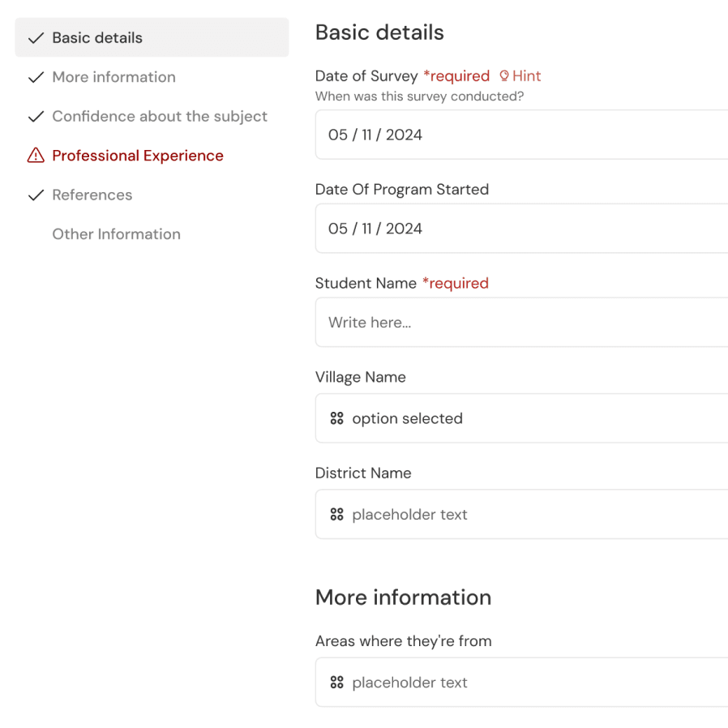Click the More information section heading

click(403, 597)
